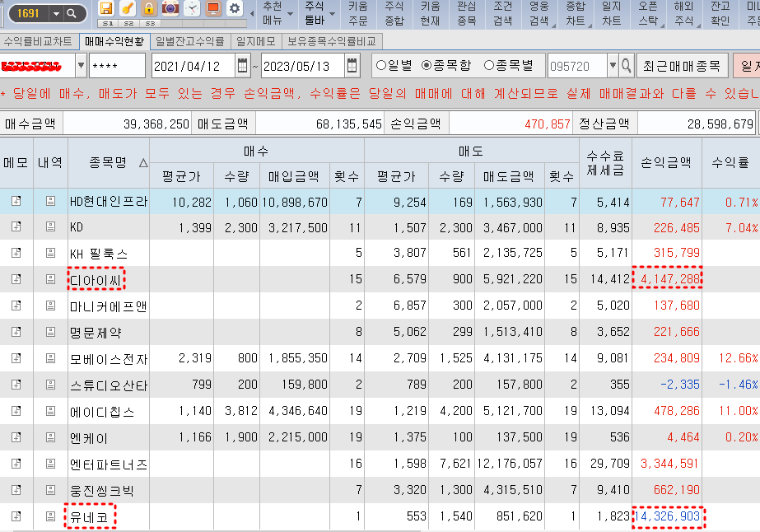Open calendar for start date 2021/04/12
The height and width of the screenshot is (532, 760).
click(242, 65)
